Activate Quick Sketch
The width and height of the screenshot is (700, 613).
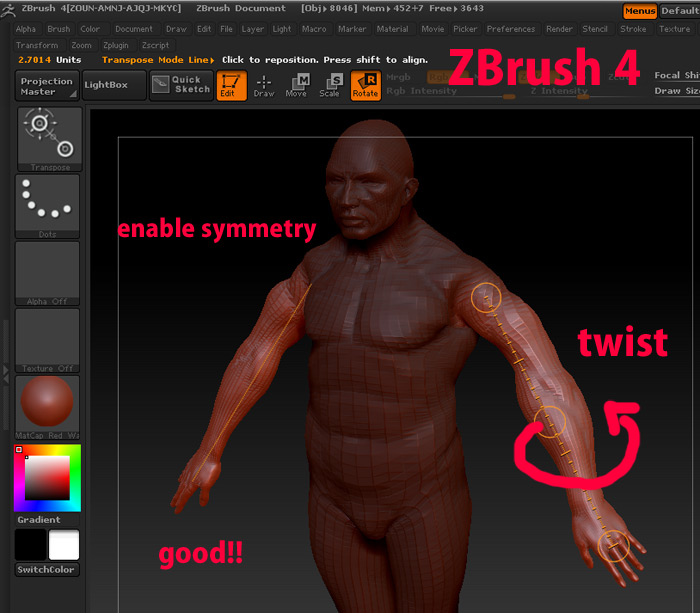tap(181, 85)
